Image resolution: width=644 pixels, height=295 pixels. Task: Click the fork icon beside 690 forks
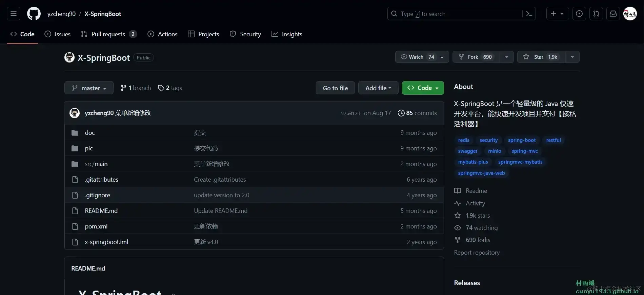tap(458, 240)
